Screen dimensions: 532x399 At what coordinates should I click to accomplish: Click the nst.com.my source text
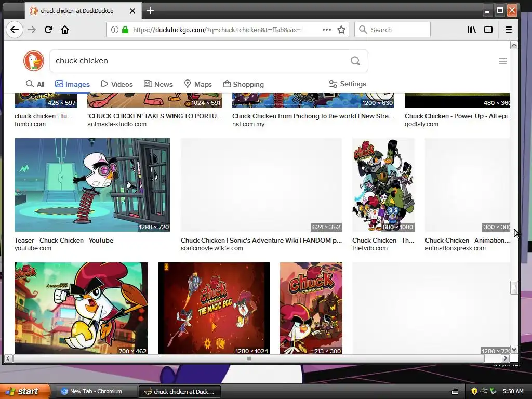point(248,124)
